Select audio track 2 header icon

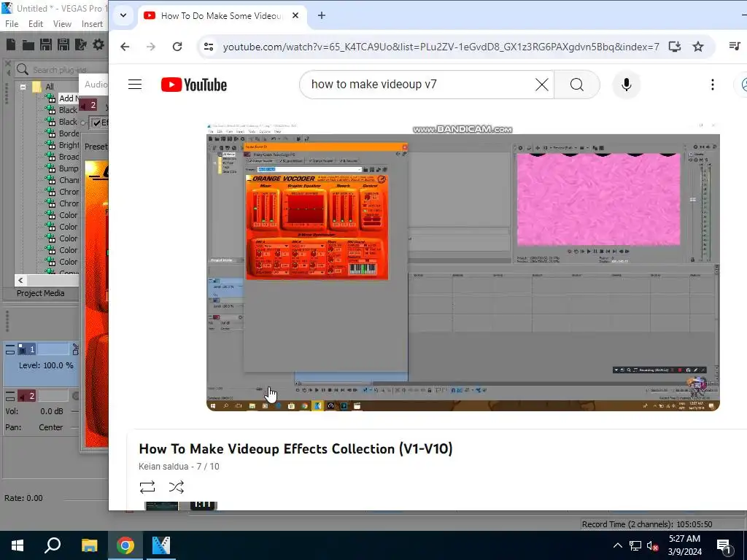pos(27,396)
